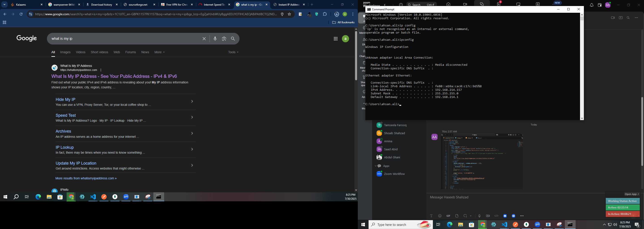
Task: Open Zoom Contacts icon in top bar
Action: (x=538, y=4)
